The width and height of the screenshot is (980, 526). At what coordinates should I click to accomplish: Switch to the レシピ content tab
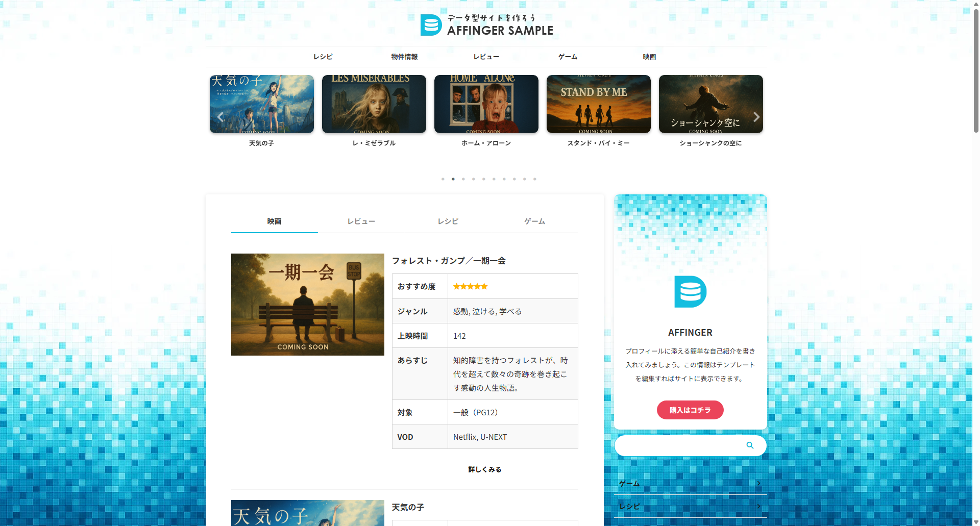448,221
